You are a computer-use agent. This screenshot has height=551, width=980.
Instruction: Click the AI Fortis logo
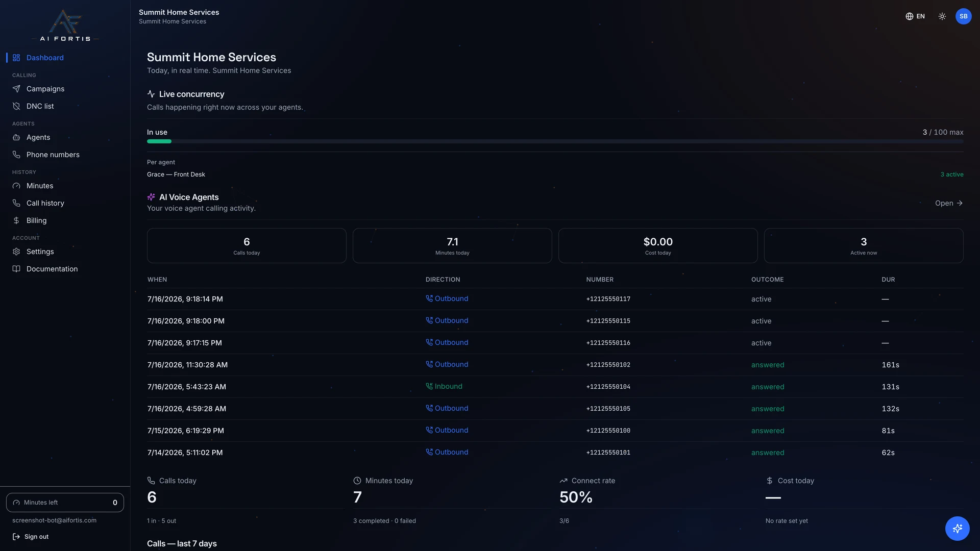coord(65,25)
